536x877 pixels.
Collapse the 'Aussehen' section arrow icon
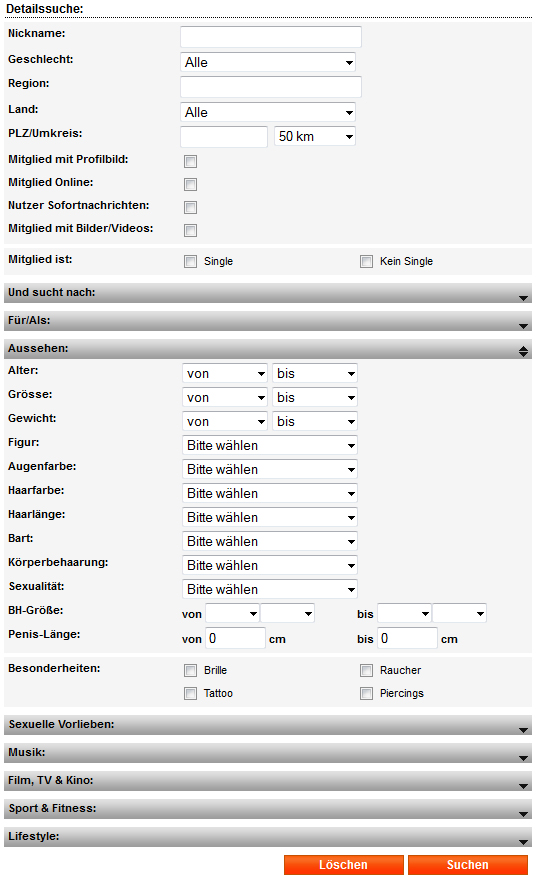(523, 351)
